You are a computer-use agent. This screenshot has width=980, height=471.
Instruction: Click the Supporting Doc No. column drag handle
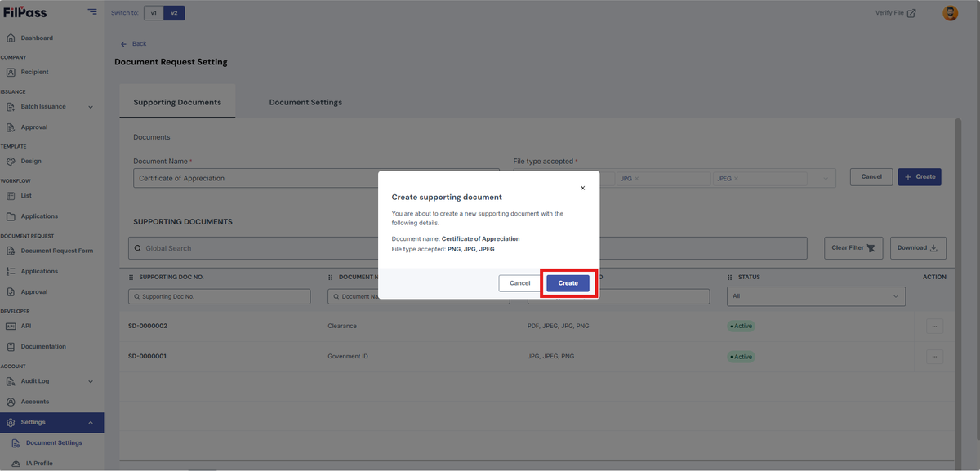(x=131, y=278)
